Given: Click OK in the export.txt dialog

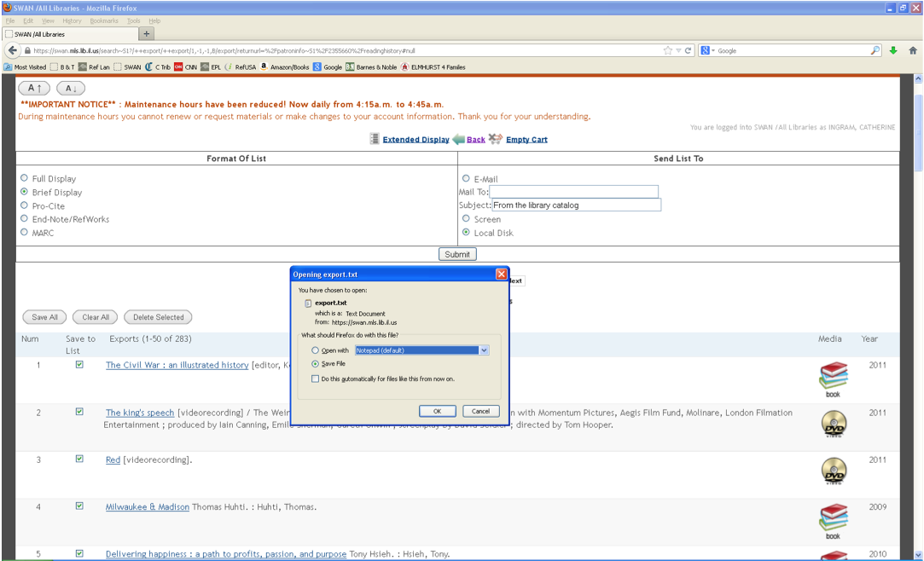Looking at the screenshot, I should [437, 411].
